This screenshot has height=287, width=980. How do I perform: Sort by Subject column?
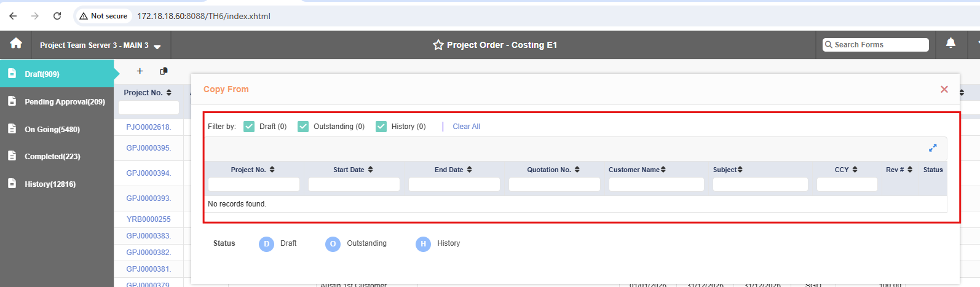740,170
